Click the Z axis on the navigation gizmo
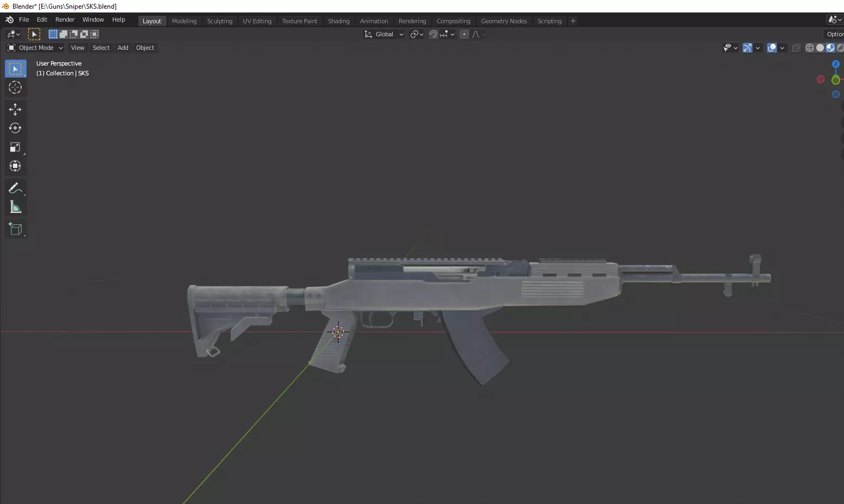Screen dimensions: 844x504 tap(836, 64)
